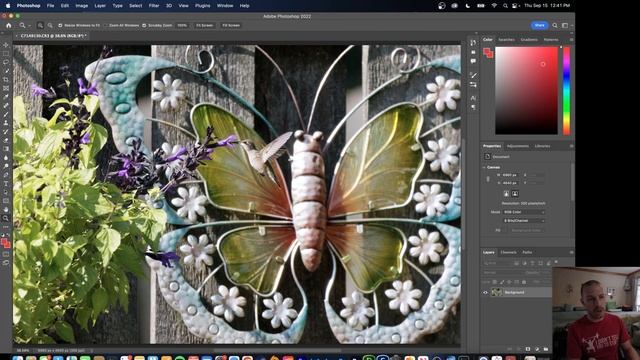This screenshot has height=360, width=640.
Task: Select the Hand tool
Action: point(6,209)
